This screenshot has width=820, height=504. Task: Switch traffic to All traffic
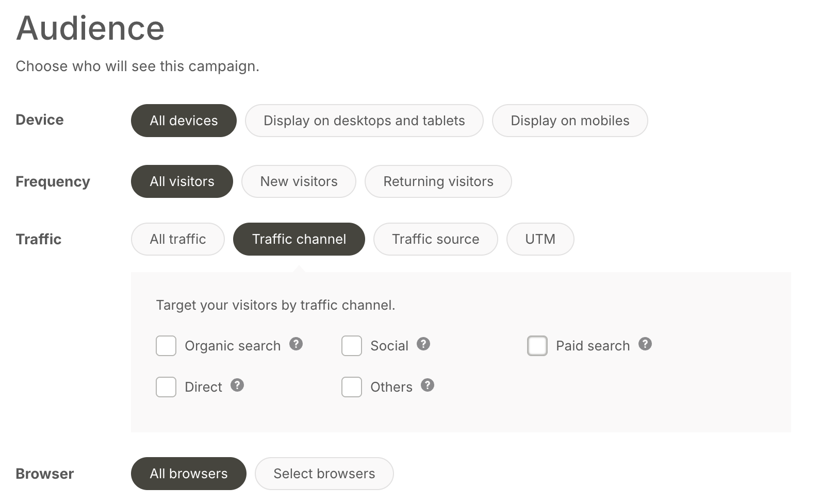point(178,239)
